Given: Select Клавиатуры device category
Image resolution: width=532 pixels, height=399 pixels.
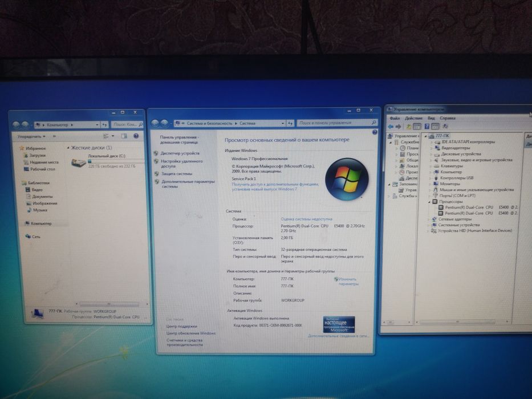Looking at the screenshot, I should (x=448, y=166).
